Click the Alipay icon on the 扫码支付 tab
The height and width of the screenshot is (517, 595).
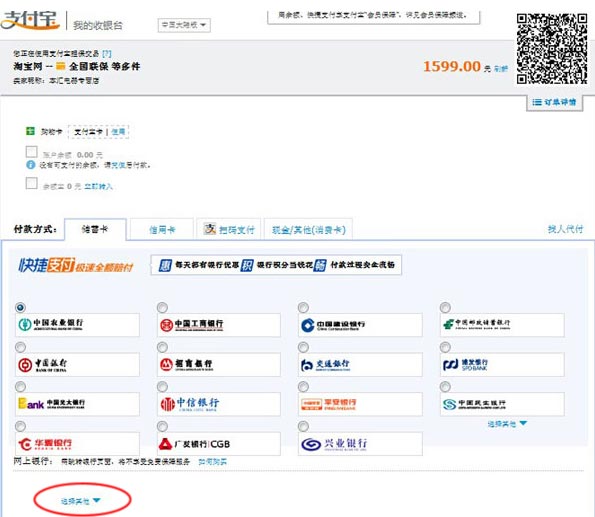click(x=209, y=229)
